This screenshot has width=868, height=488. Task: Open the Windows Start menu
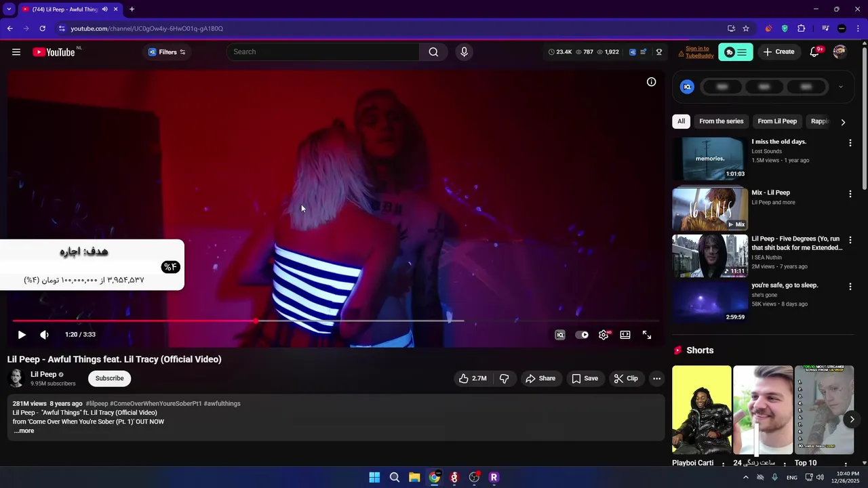[374, 477]
